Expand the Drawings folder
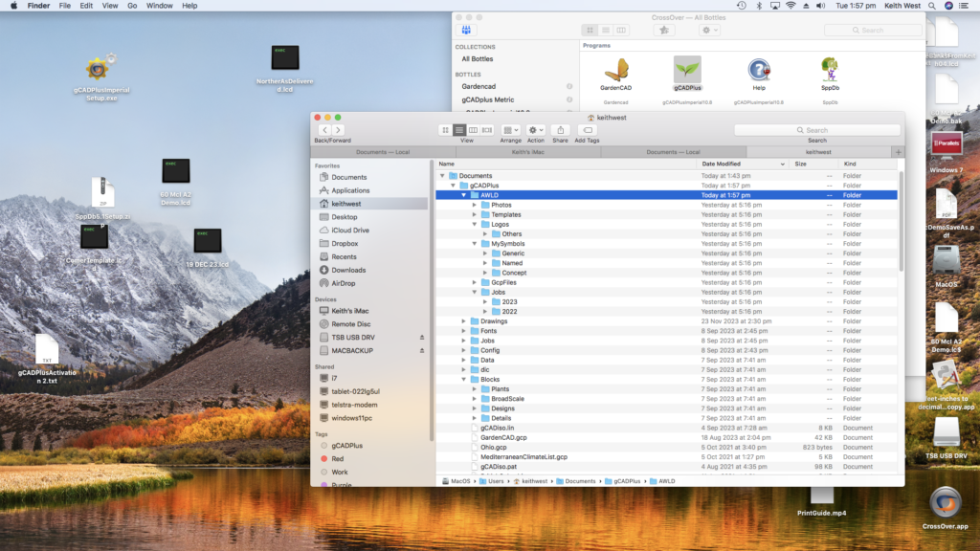Screen dimensions: 980x551 coord(464,321)
